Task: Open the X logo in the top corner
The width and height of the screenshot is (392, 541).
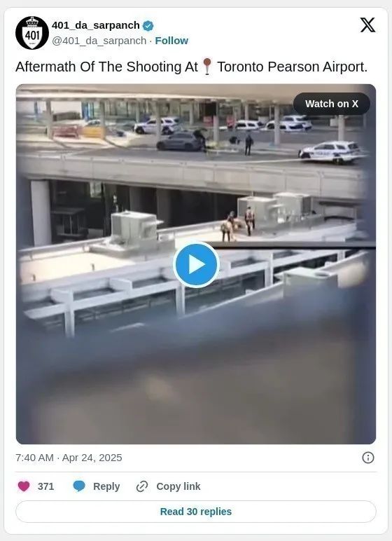Action: coord(367,25)
